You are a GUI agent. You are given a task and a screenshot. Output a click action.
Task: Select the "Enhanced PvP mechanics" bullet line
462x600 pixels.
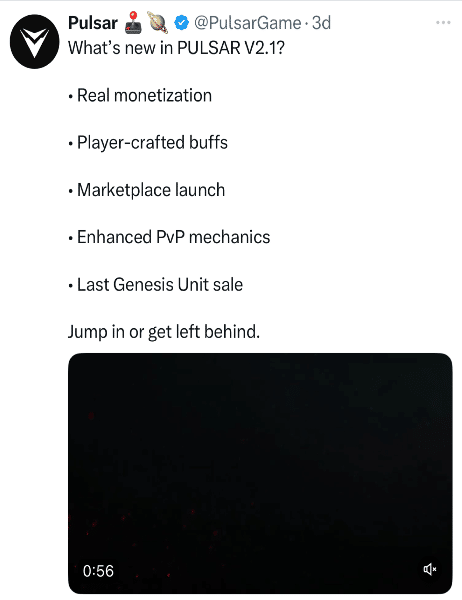tap(169, 237)
